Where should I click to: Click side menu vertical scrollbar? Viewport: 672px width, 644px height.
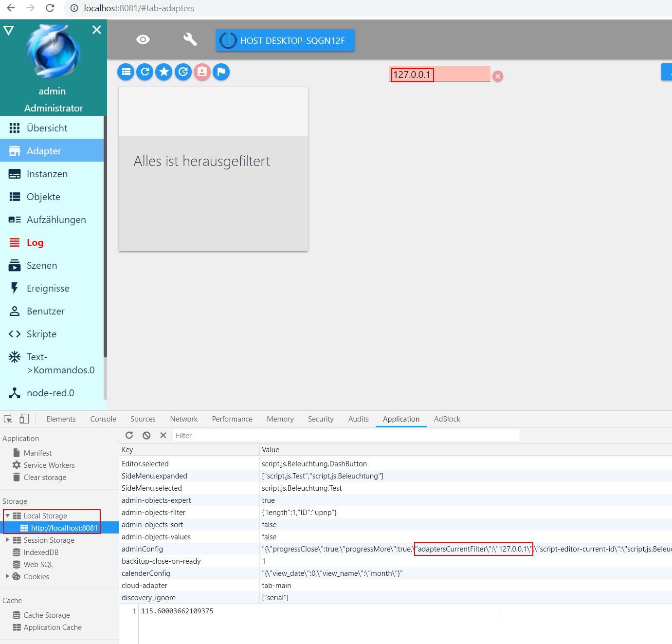tap(105, 237)
